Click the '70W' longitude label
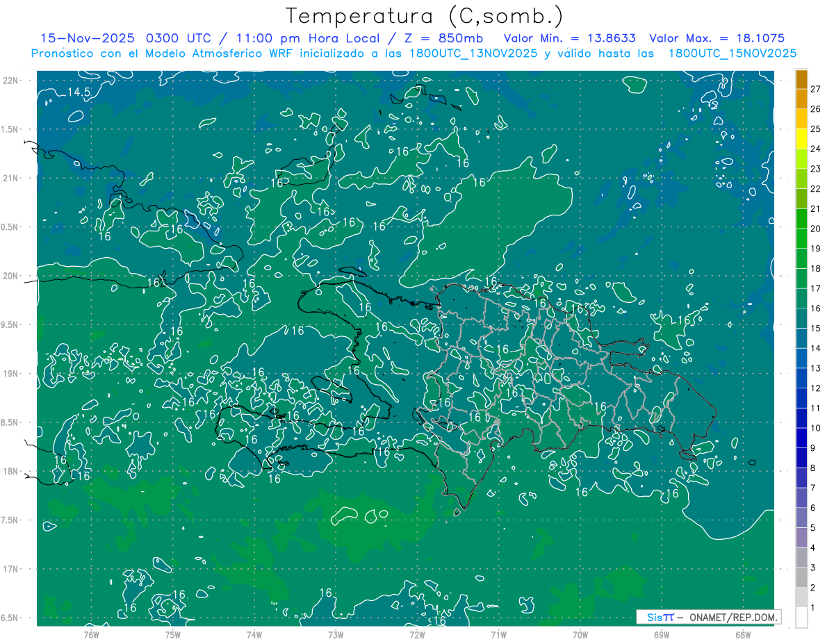Image resolution: width=834 pixels, height=644 pixels. point(580,634)
